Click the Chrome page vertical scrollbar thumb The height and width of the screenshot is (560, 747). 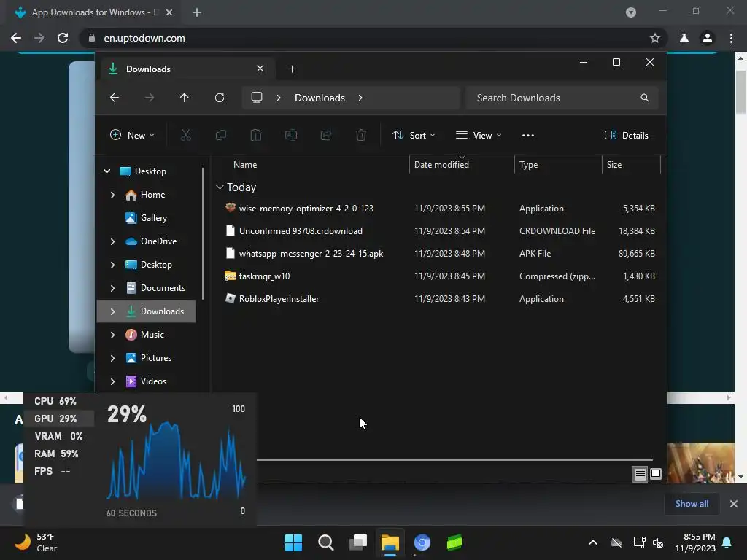740,92
